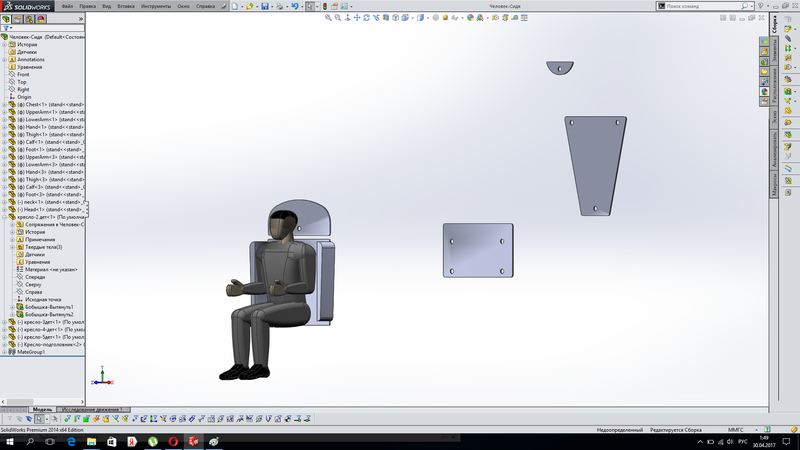Viewport: 800px width, 450px height.
Task: Select the Front plane in tree
Action: pos(23,74)
